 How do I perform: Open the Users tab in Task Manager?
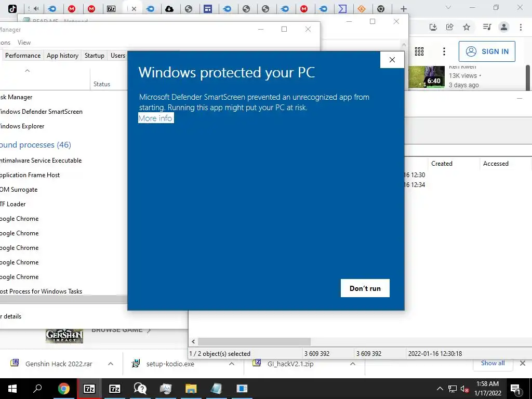[x=118, y=55]
